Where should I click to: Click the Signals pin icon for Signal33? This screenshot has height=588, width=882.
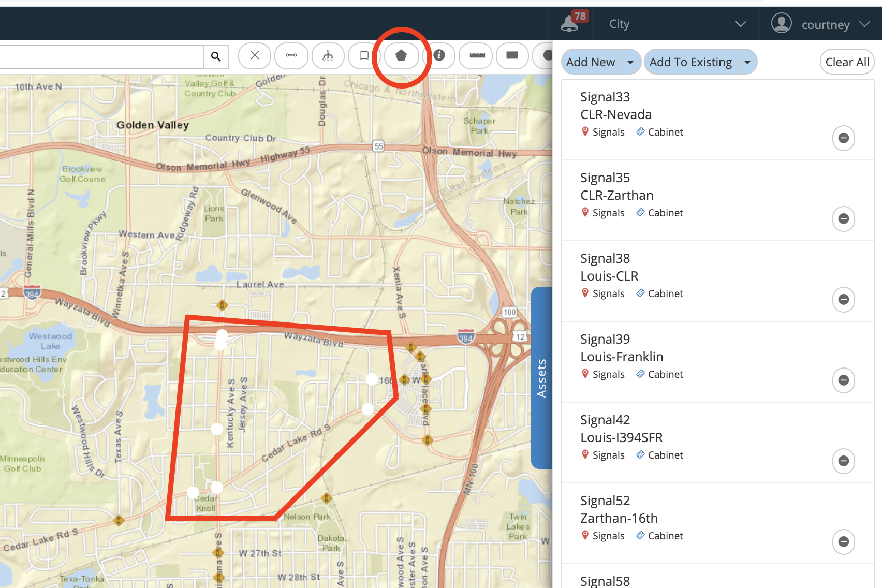point(585,132)
